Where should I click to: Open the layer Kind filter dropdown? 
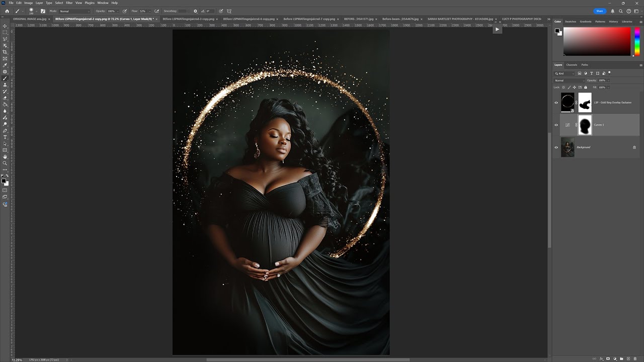pos(565,73)
